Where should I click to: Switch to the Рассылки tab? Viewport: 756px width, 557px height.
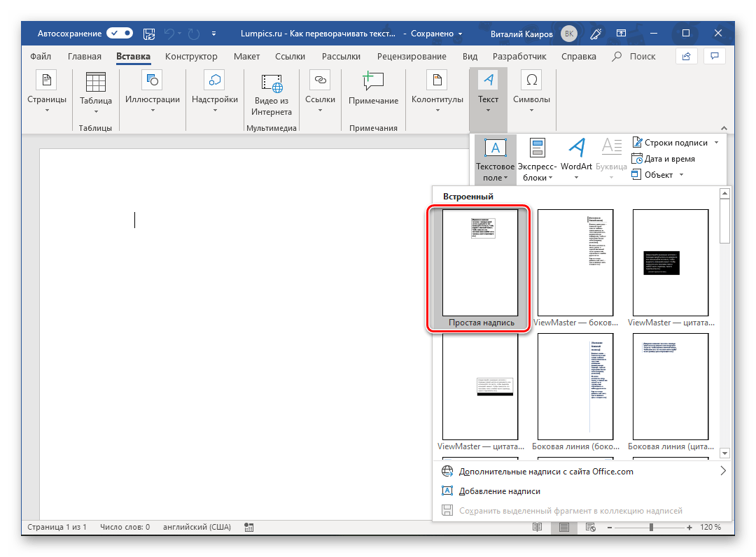341,57
